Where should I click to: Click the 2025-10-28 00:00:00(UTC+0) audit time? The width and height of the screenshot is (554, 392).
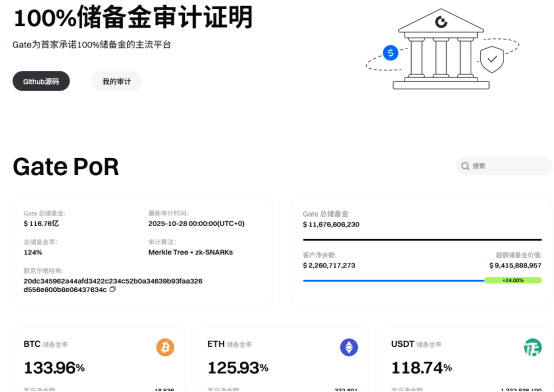196,223
